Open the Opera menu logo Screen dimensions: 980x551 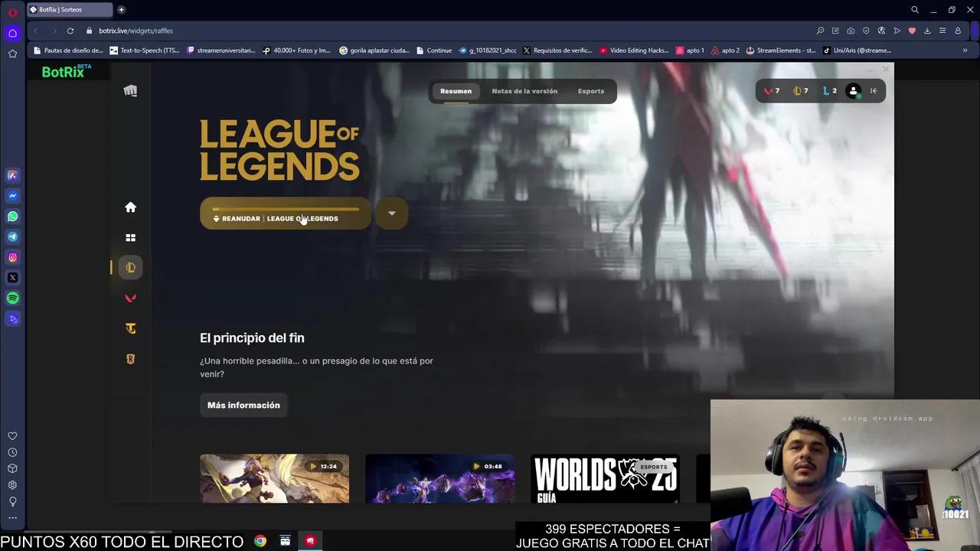12,11
